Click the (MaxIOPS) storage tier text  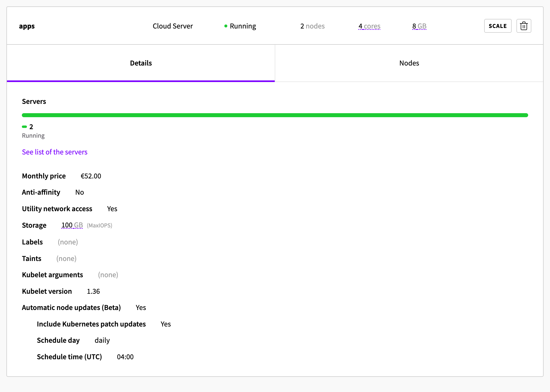99,226
